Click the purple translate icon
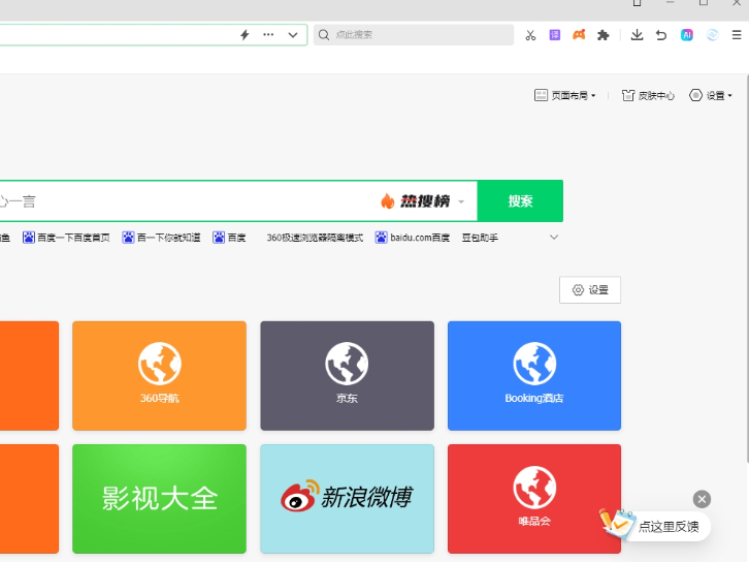This screenshot has height=562, width=749. pyautogui.click(x=555, y=35)
